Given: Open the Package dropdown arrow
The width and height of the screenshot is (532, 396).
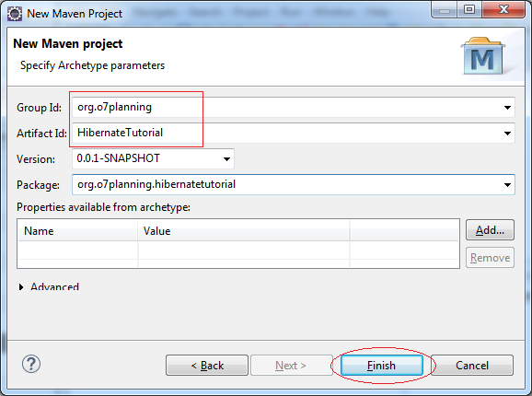Looking at the screenshot, I should 507,185.
